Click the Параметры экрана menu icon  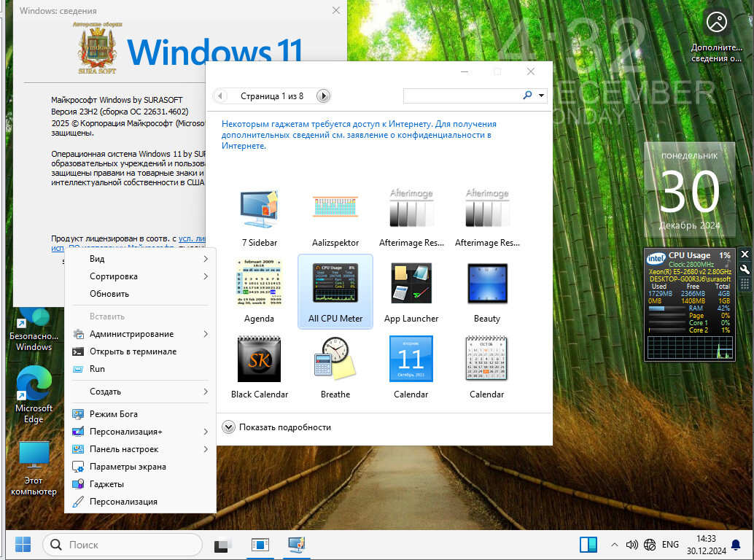click(78, 466)
